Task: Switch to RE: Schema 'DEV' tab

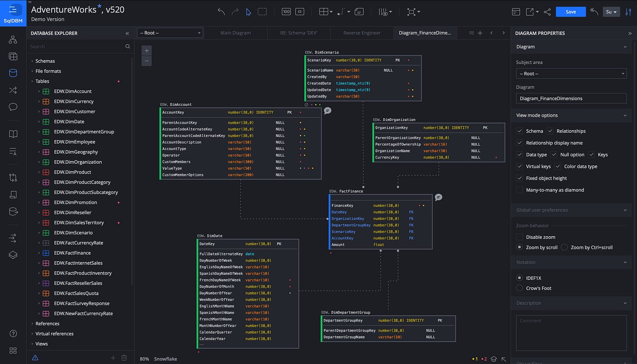Action: tap(299, 33)
